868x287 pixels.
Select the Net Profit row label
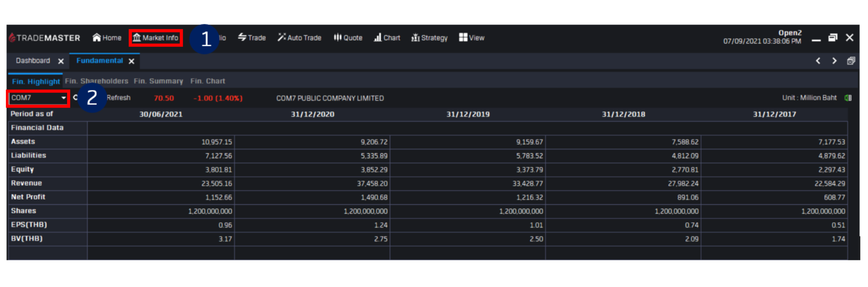pyautogui.click(x=28, y=197)
